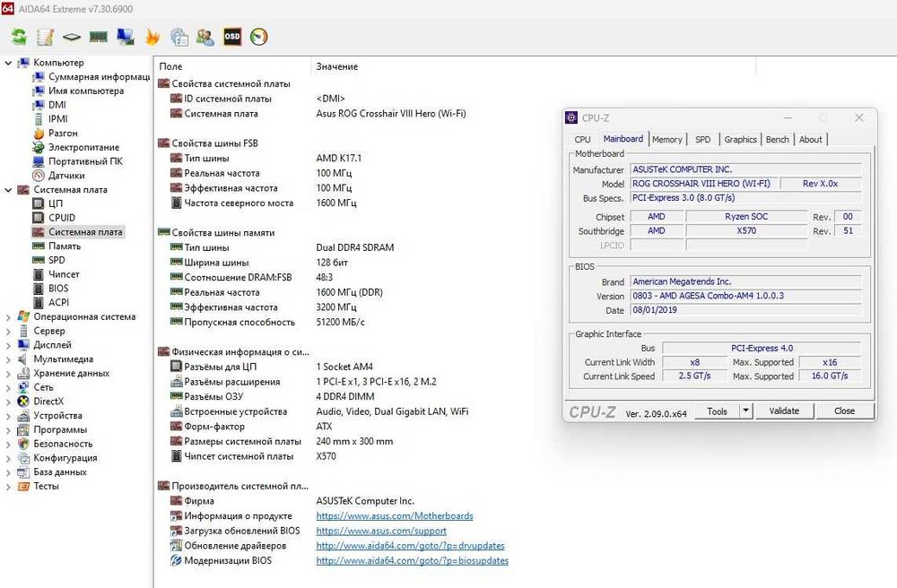Click the green Refresh toolbar icon

point(18,37)
